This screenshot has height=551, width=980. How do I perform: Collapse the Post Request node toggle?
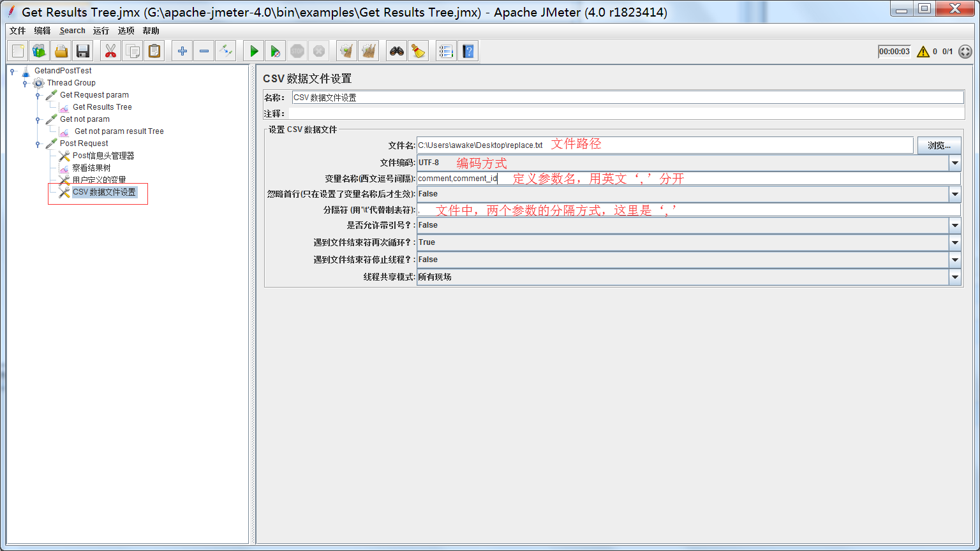pos(38,143)
